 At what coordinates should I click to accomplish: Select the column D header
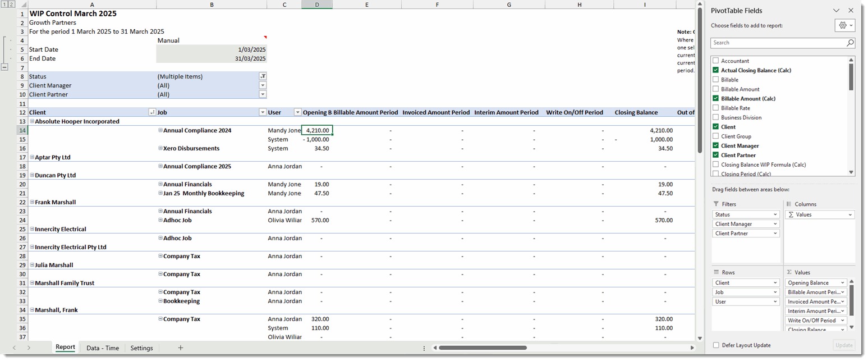point(317,4)
